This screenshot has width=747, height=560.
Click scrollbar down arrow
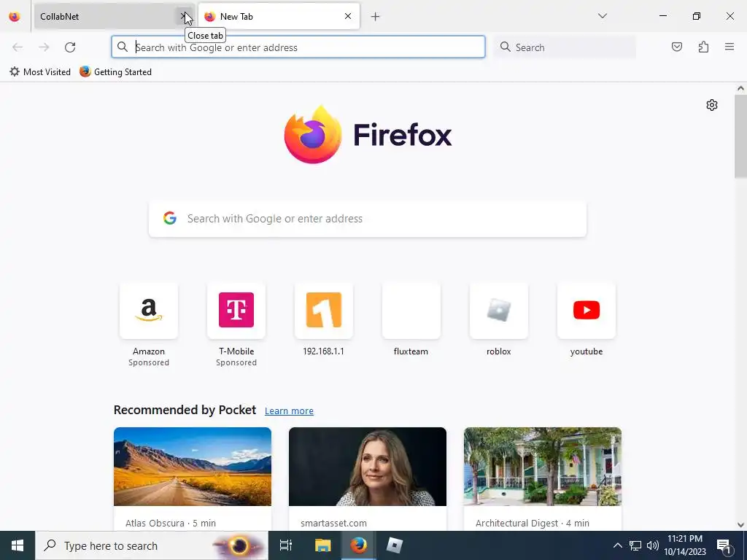(740, 525)
